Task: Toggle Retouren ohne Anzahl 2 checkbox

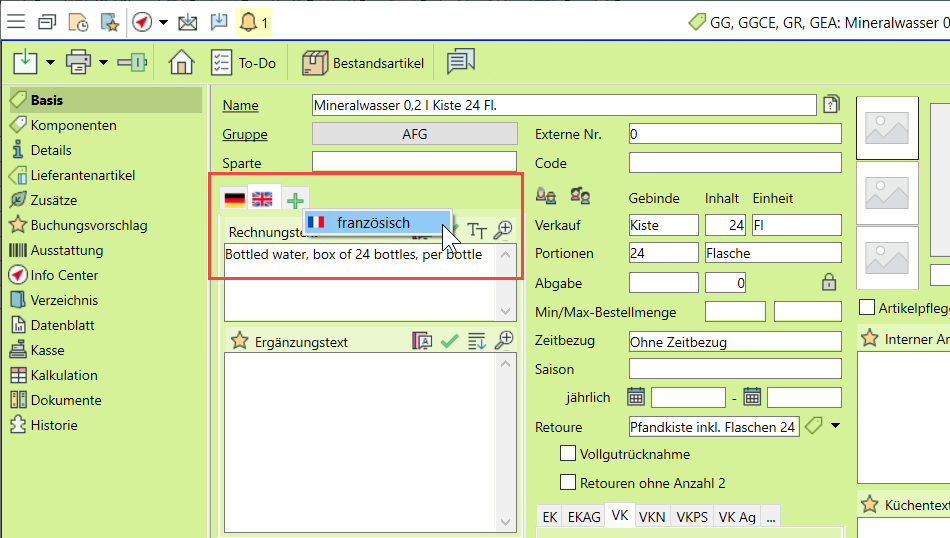Action: click(568, 483)
